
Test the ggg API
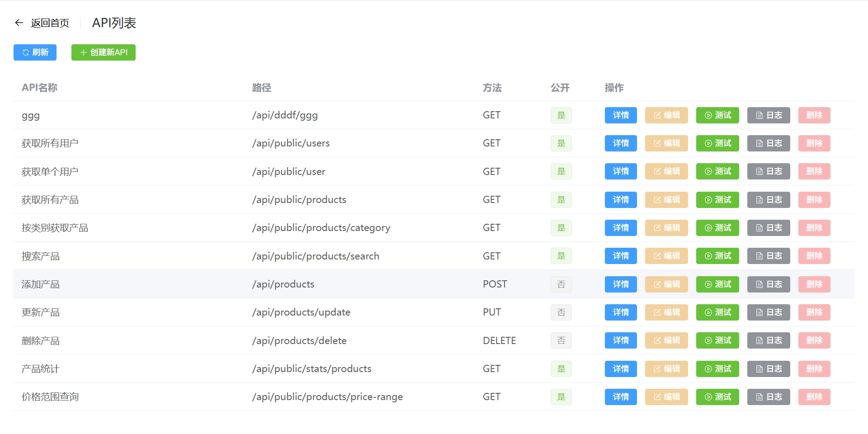point(717,115)
